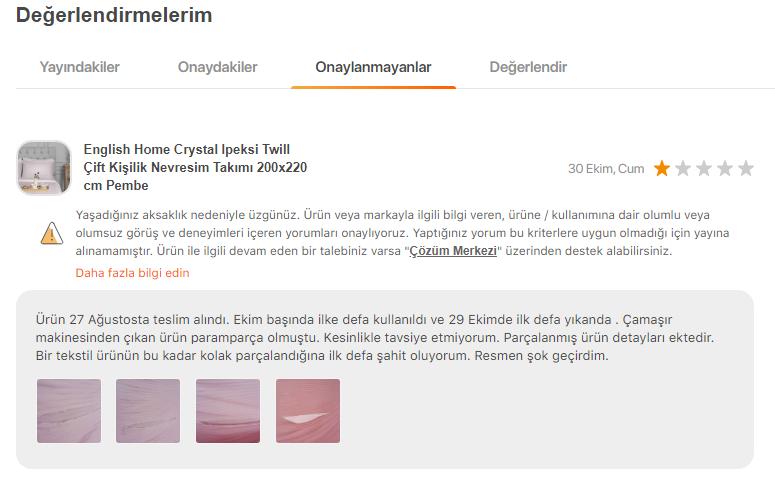Open the first review photo thumbnail
Screen dimensions: 775x486
pyautogui.click(x=69, y=411)
